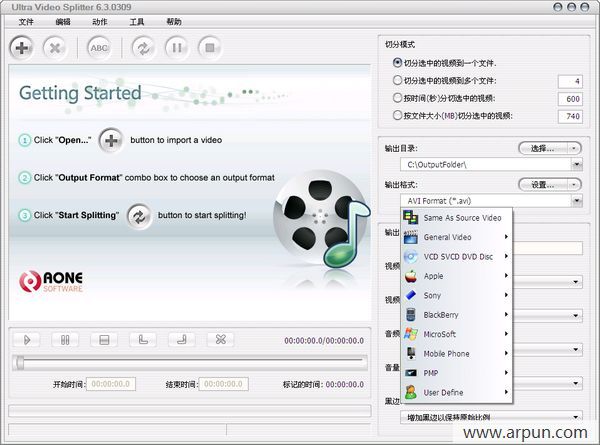Click the Sony device icon
This screenshot has height=445, width=600.
(411, 295)
